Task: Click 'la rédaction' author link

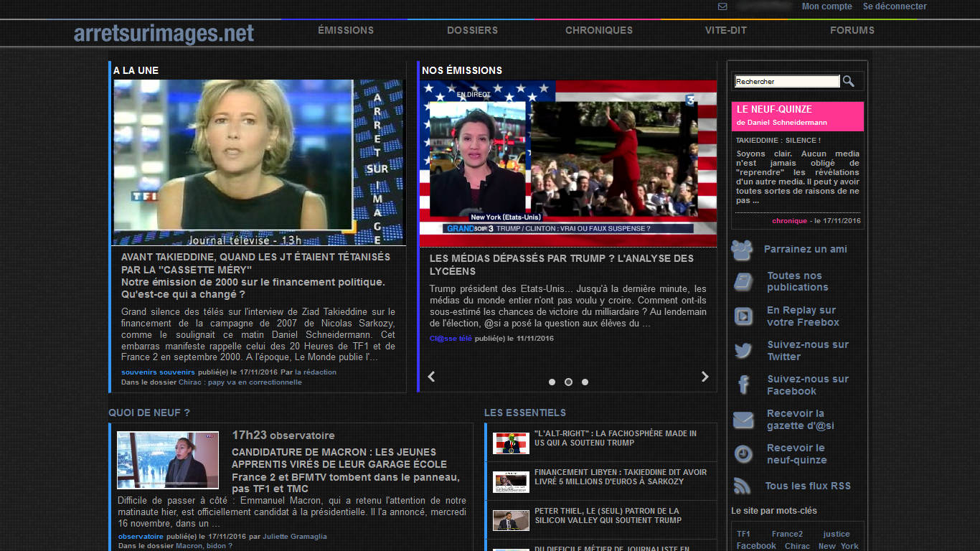Action: tap(316, 372)
